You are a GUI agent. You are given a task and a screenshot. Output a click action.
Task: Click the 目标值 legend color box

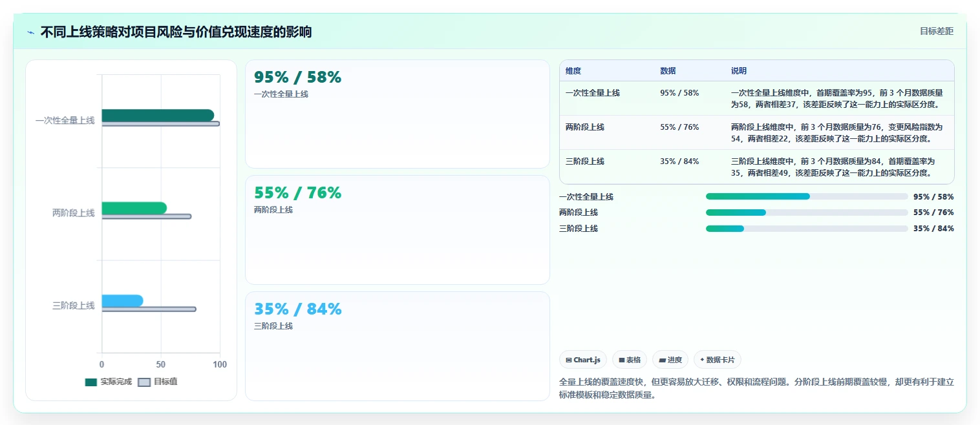click(144, 382)
